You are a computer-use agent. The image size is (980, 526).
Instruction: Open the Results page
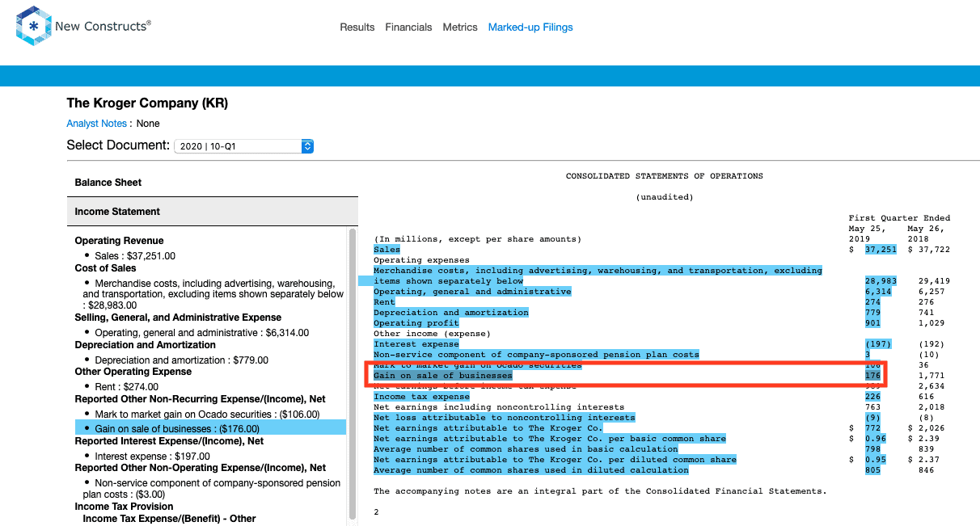tap(357, 27)
